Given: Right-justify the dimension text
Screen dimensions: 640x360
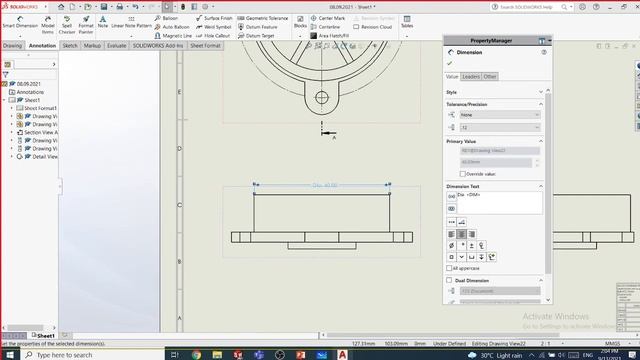Looking at the screenshot, I should [471, 234].
